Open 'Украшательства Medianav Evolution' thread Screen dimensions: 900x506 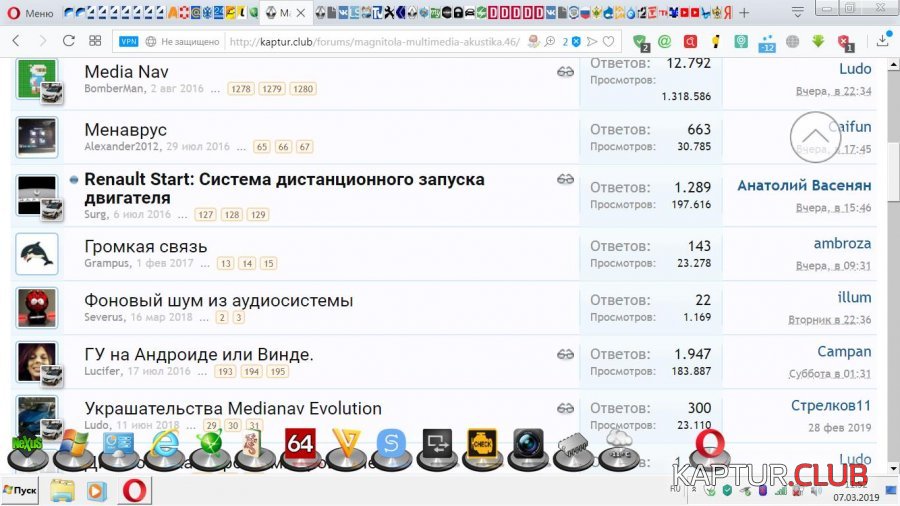pos(233,408)
